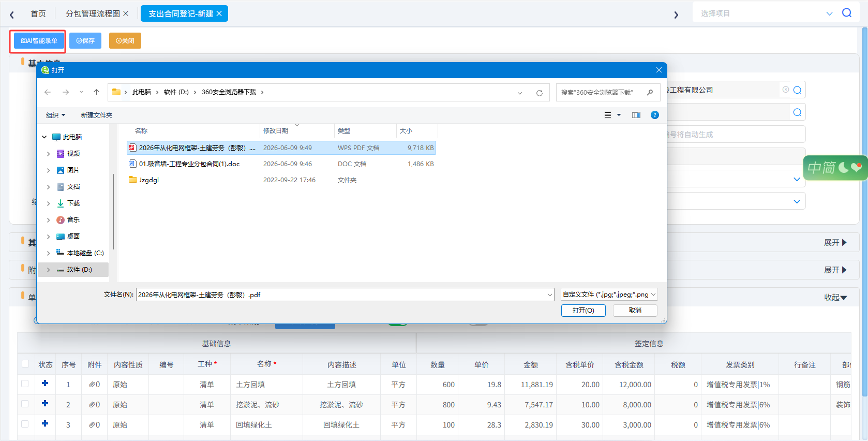Open the 文件名 history dropdown

click(550, 295)
